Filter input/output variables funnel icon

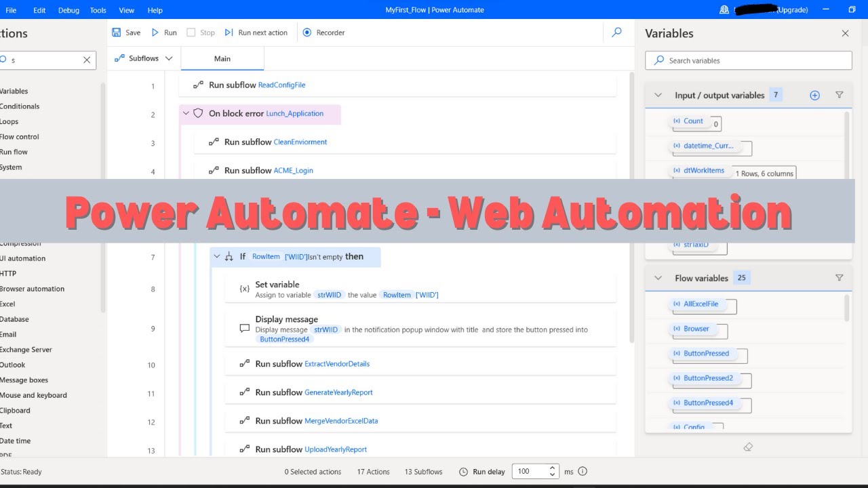click(x=839, y=96)
